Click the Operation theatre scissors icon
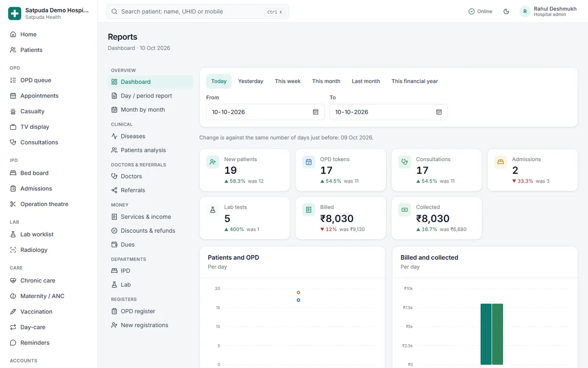588x368 pixels. pos(13,204)
